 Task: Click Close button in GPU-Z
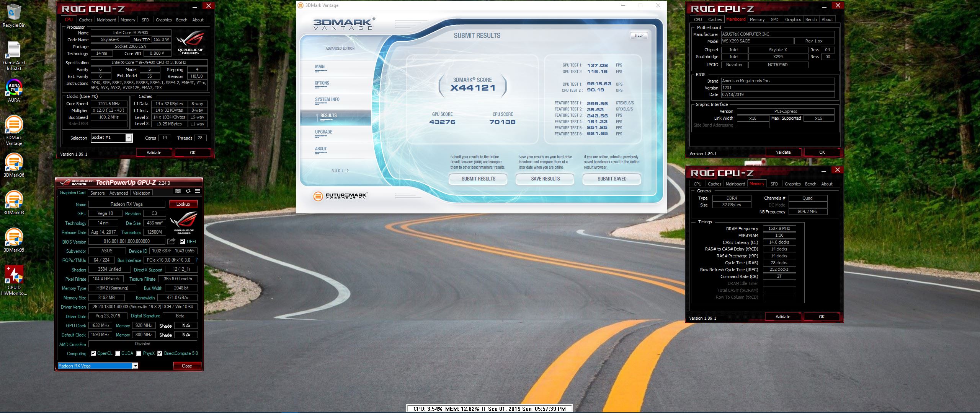[187, 366]
